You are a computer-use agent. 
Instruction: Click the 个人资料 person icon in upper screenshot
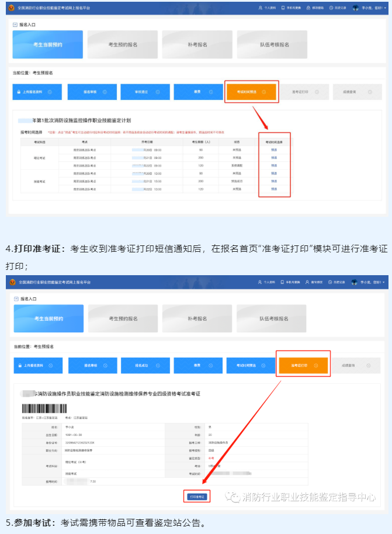point(260,8)
